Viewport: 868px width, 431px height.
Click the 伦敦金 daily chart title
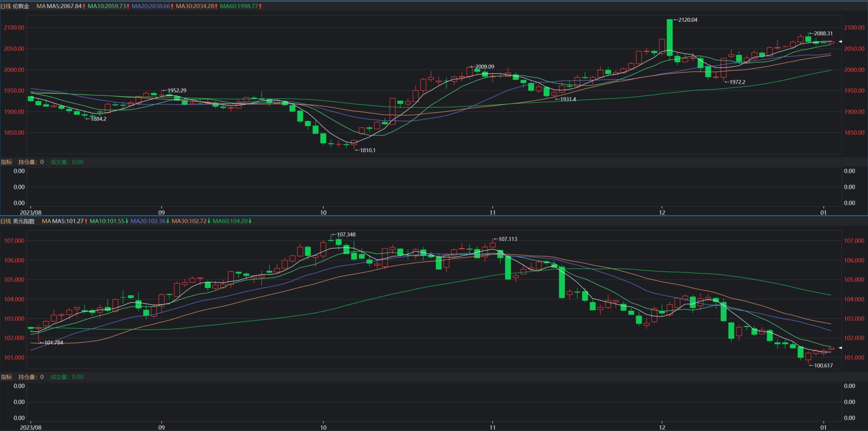tap(15, 6)
